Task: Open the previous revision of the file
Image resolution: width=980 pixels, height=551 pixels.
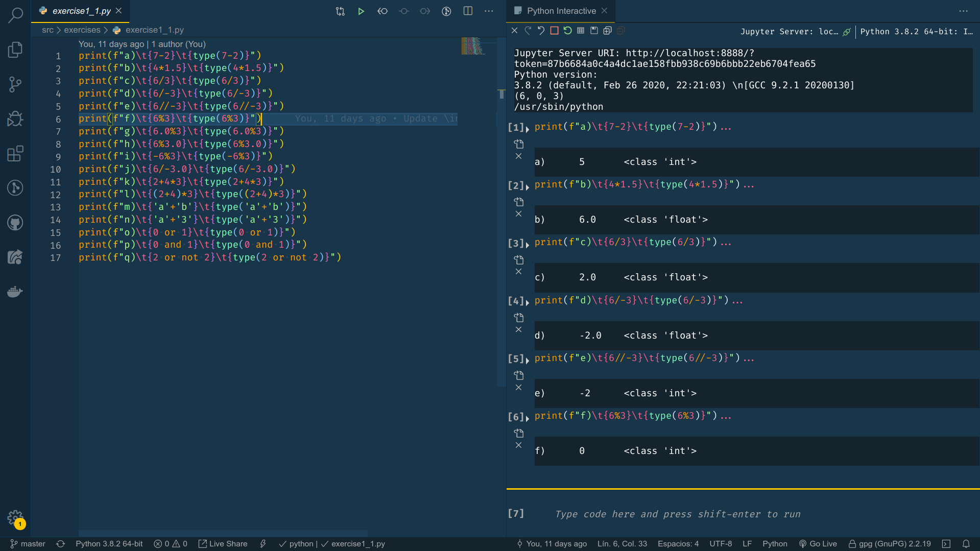Action: pos(383,11)
